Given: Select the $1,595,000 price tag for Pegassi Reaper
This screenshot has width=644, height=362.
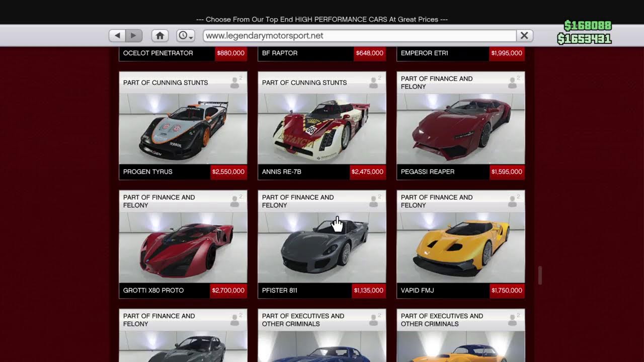Looking at the screenshot, I should pos(507,172).
